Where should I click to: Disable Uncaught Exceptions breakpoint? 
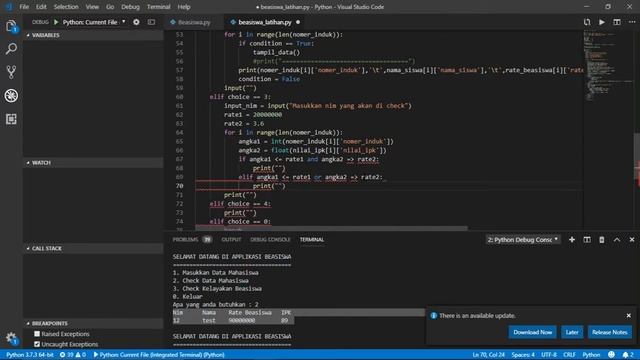pyautogui.click(x=37, y=344)
